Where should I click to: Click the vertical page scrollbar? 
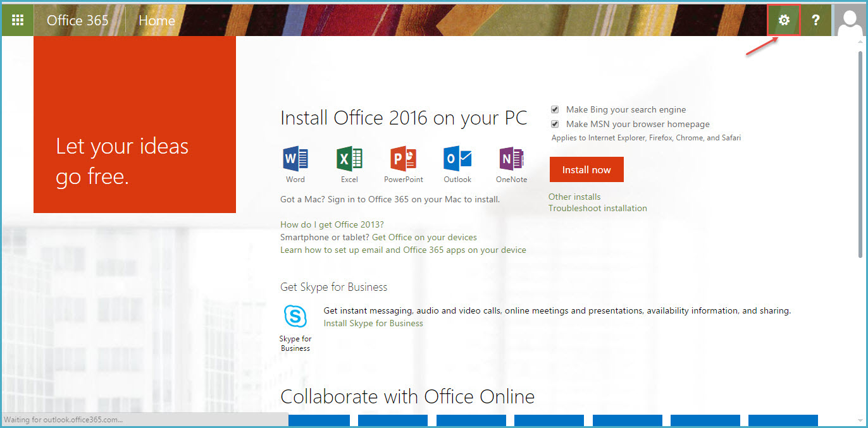click(x=860, y=152)
